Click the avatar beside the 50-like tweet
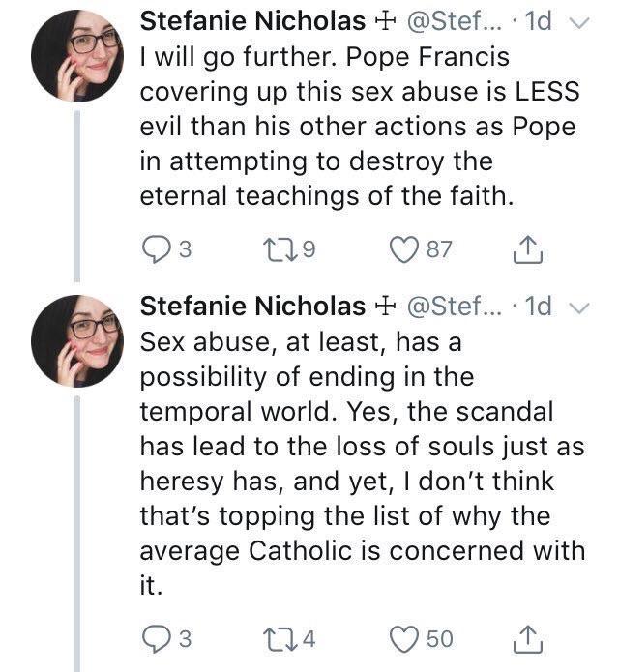 [x=76, y=340]
